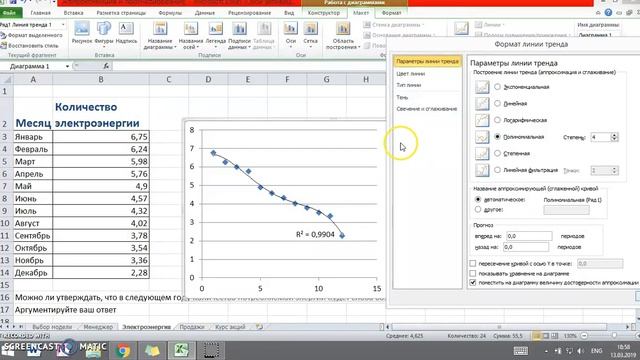Click the вперед на forecast periods field
Image resolution: width=640 pixels, height=360 pixels.
tap(529, 236)
